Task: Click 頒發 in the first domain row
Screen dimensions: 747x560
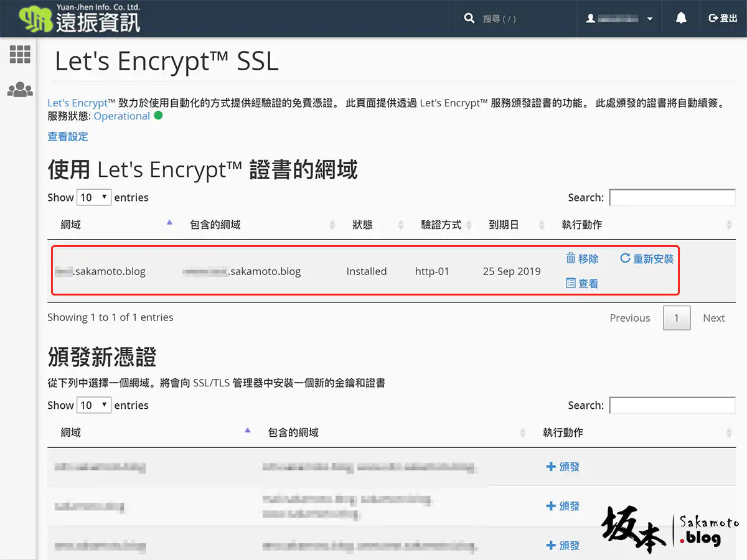Action: [563, 467]
